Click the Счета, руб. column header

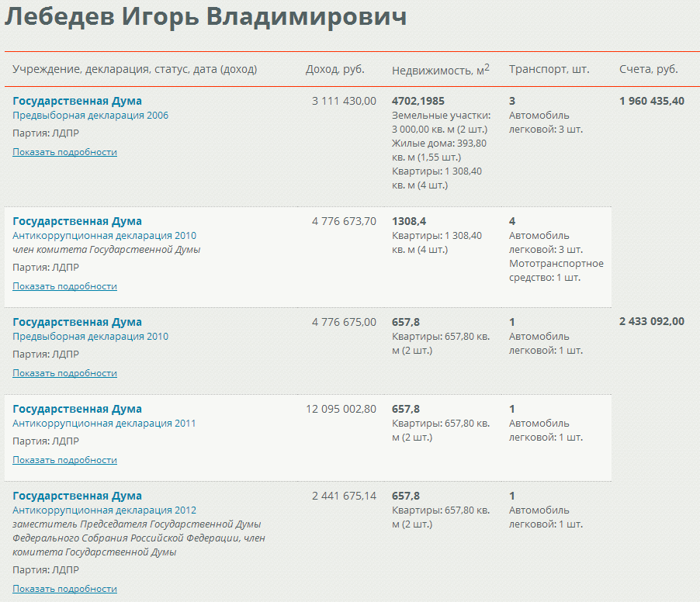point(648,69)
